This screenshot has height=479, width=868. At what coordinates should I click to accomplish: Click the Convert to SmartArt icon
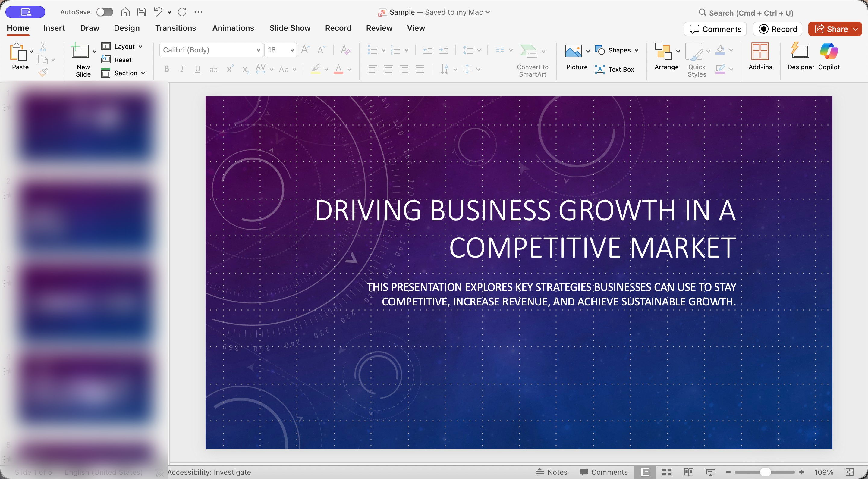529,52
